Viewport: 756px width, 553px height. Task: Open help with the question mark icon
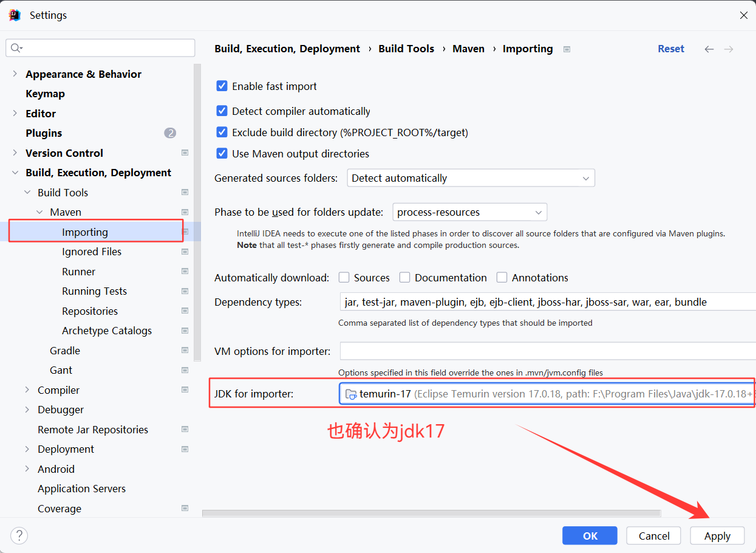[19, 535]
